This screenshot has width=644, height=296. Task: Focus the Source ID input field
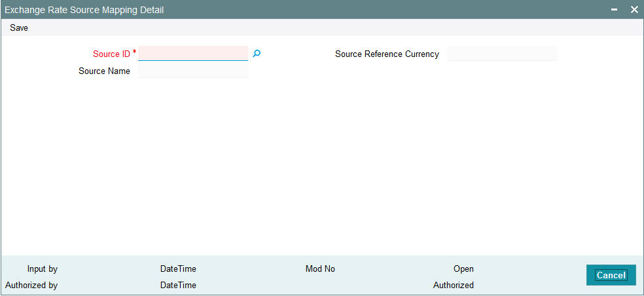(x=193, y=54)
